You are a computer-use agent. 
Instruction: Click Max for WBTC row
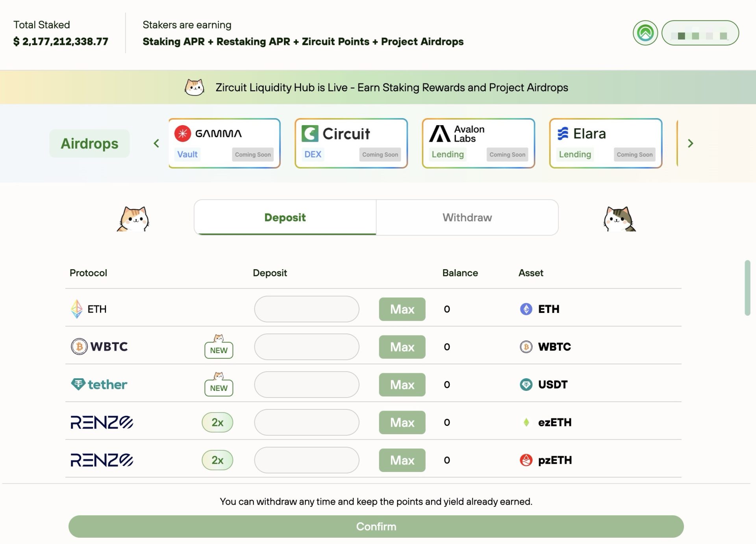(x=402, y=347)
